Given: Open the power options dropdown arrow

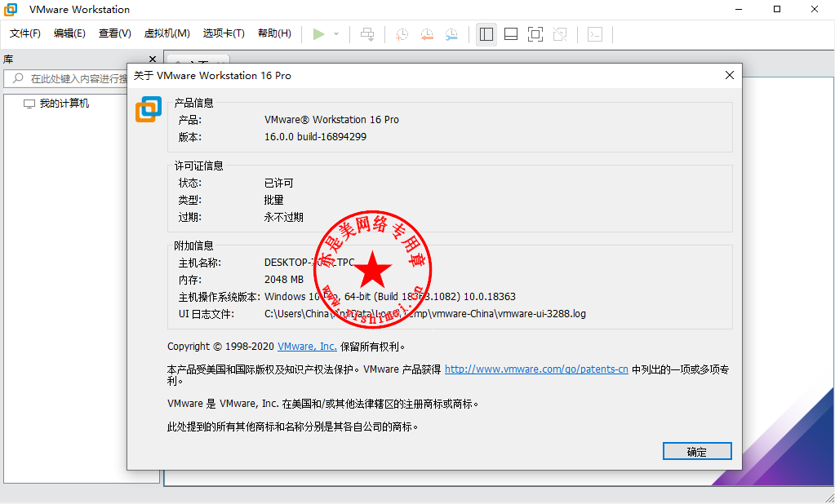Looking at the screenshot, I should pos(336,34).
